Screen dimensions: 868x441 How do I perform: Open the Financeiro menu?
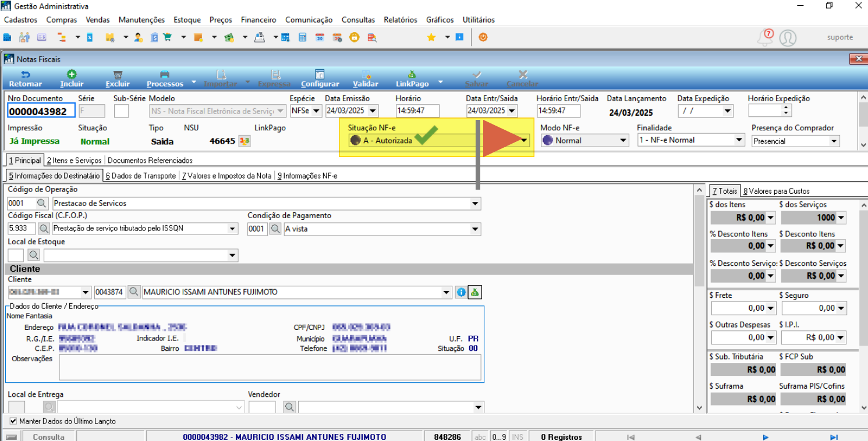pyautogui.click(x=258, y=20)
